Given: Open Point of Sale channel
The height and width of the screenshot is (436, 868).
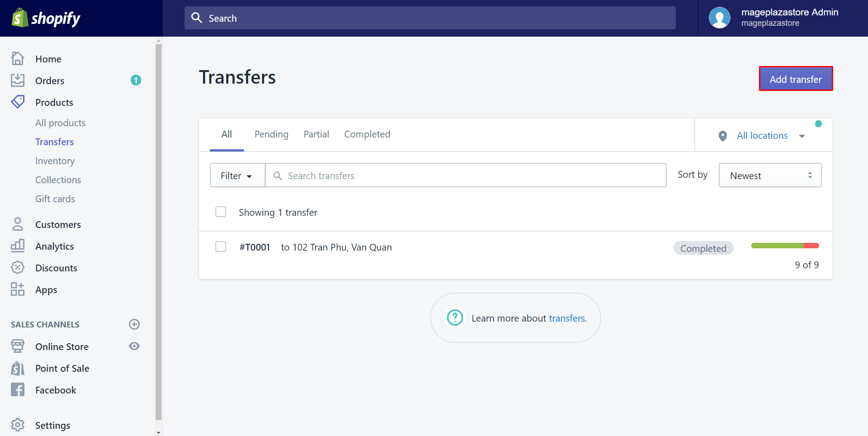Looking at the screenshot, I should point(62,368).
